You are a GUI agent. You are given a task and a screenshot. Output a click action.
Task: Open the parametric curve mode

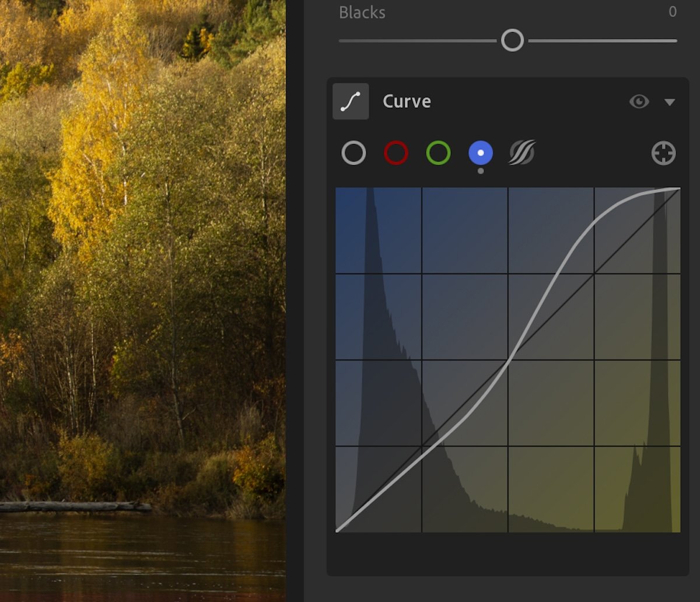[521, 152]
